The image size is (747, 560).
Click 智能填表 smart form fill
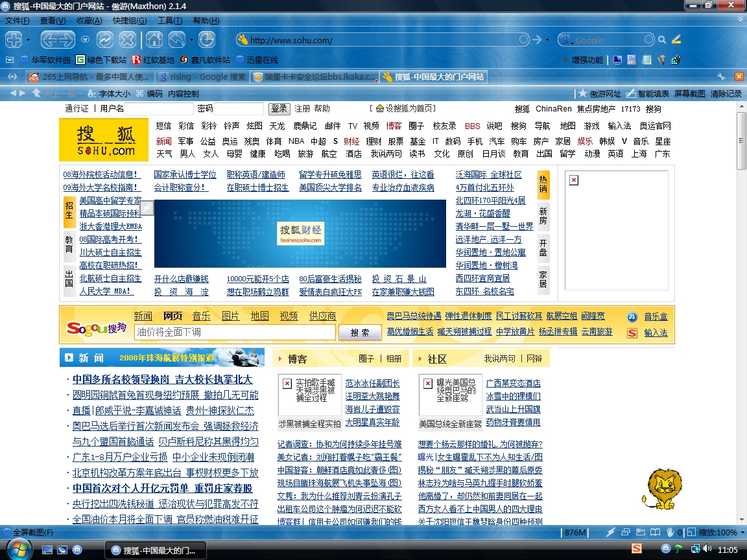click(647, 94)
